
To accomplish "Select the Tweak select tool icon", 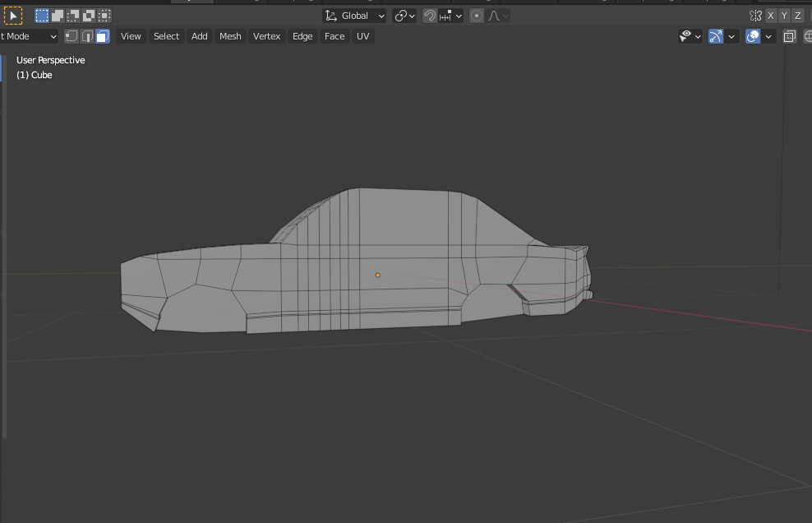I will (x=13, y=16).
